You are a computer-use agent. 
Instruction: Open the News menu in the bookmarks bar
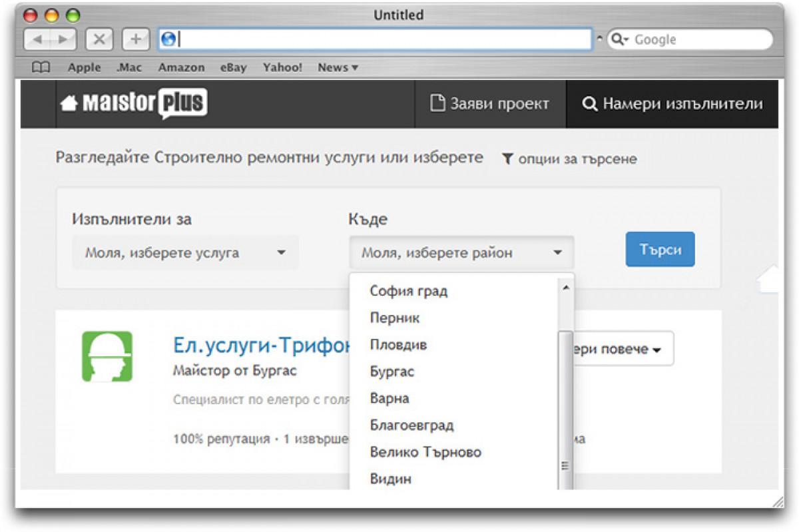coord(337,67)
